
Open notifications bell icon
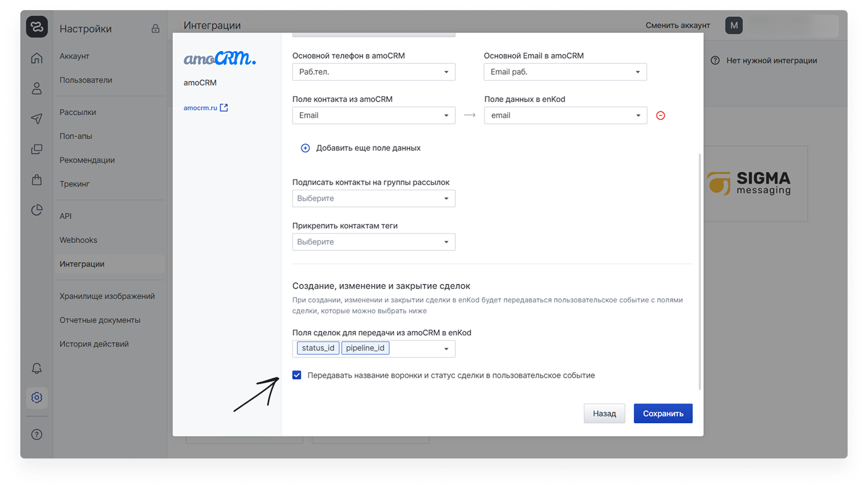37,368
